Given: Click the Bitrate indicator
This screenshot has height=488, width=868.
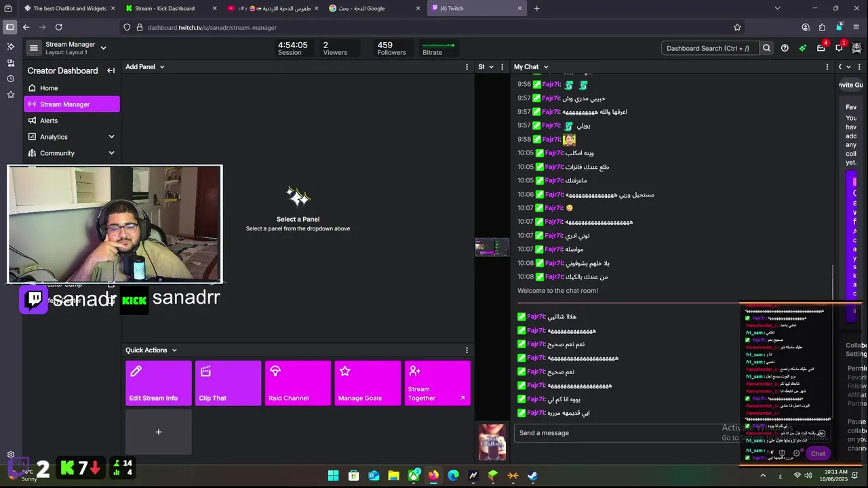Looking at the screenshot, I should [x=438, y=48].
